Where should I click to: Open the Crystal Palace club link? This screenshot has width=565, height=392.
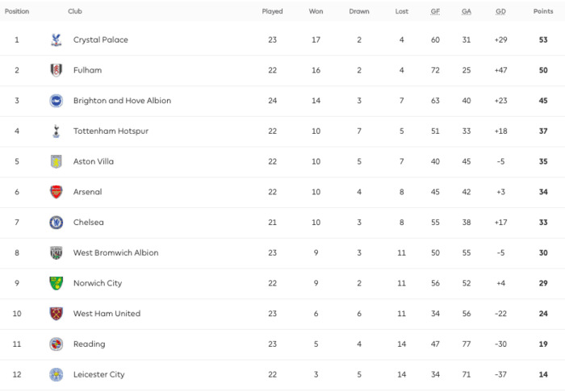(101, 40)
